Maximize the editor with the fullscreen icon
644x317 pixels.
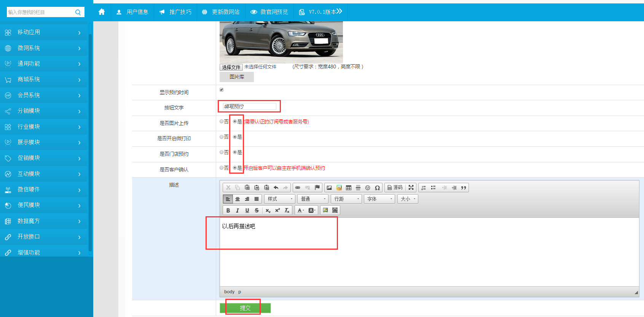click(411, 188)
